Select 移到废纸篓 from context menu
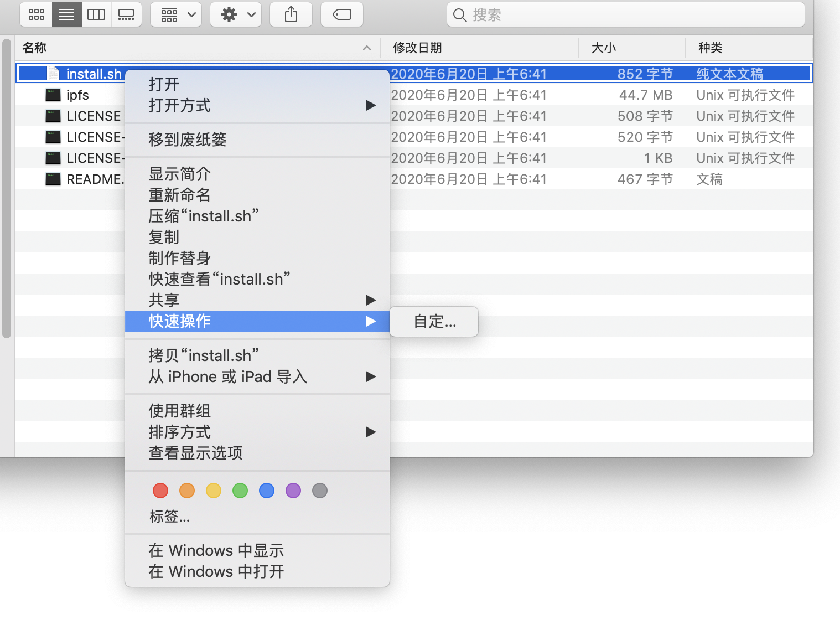 coord(186,140)
